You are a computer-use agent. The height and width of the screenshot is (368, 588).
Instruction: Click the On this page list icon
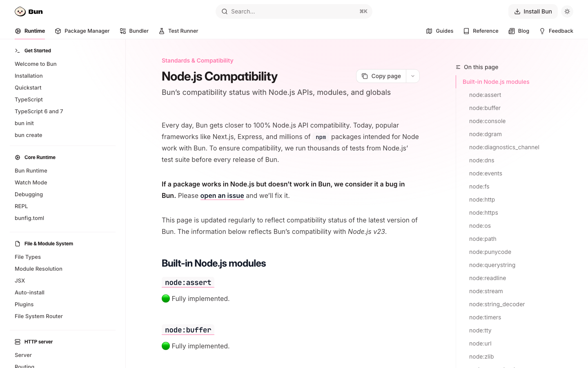pos(458,67)
